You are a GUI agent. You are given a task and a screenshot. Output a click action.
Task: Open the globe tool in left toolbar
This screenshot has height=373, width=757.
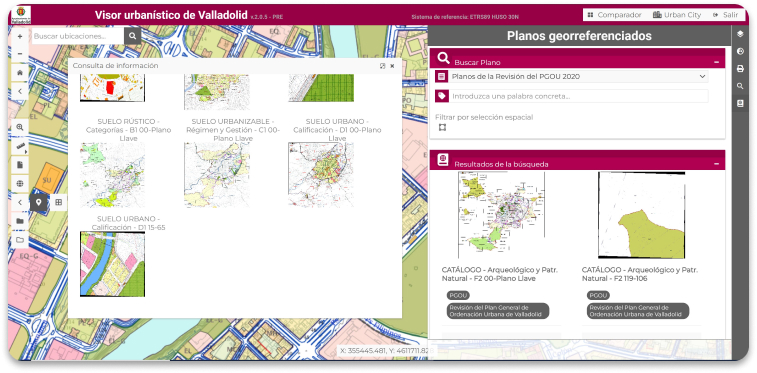pos(20,183)
